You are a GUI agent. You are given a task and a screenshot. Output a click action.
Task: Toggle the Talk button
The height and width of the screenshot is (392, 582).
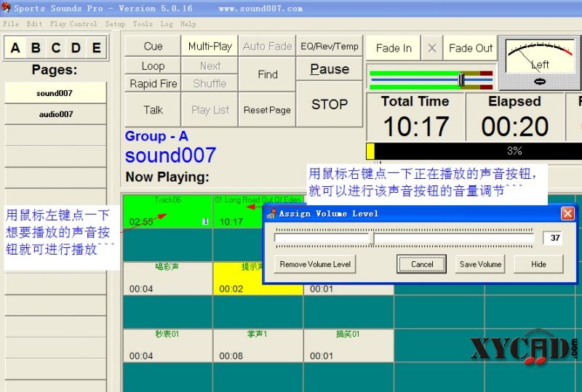153,110
